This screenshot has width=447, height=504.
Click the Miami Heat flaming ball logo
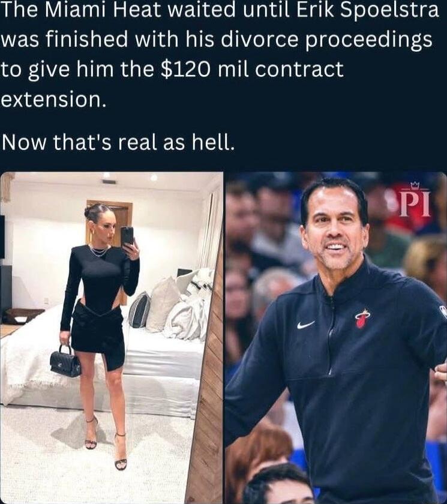coord(362,318)
